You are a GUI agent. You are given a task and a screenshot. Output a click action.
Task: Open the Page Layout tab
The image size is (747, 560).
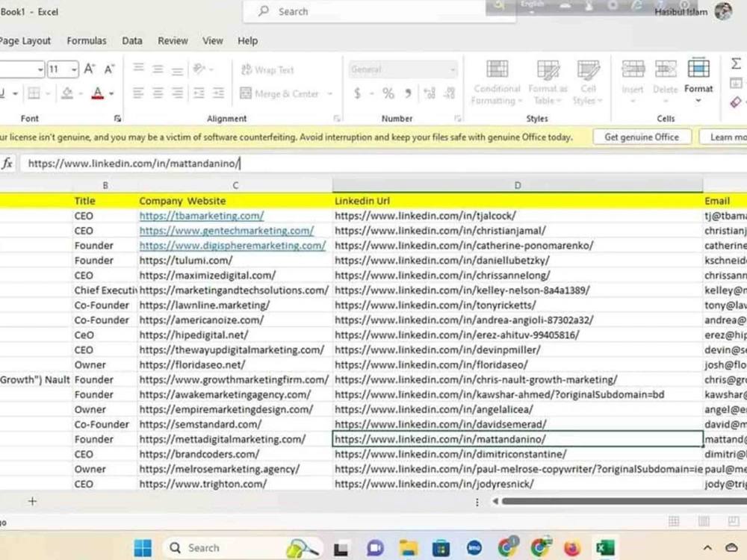[x=25, y=41]
